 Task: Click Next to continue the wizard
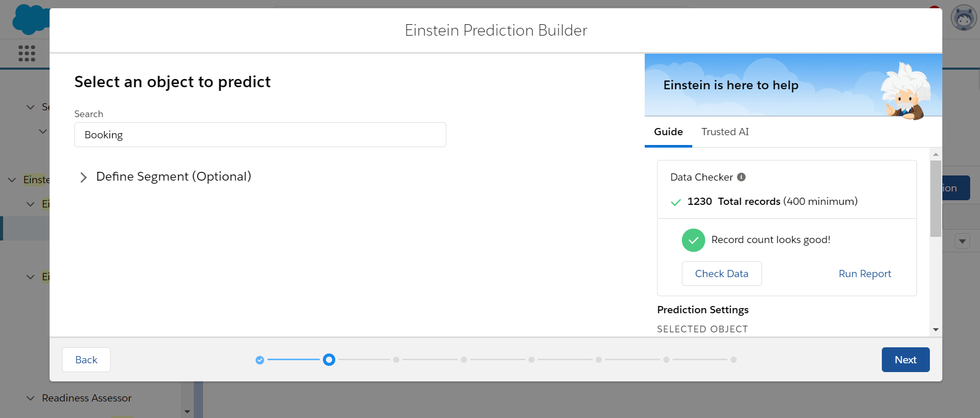905,360
